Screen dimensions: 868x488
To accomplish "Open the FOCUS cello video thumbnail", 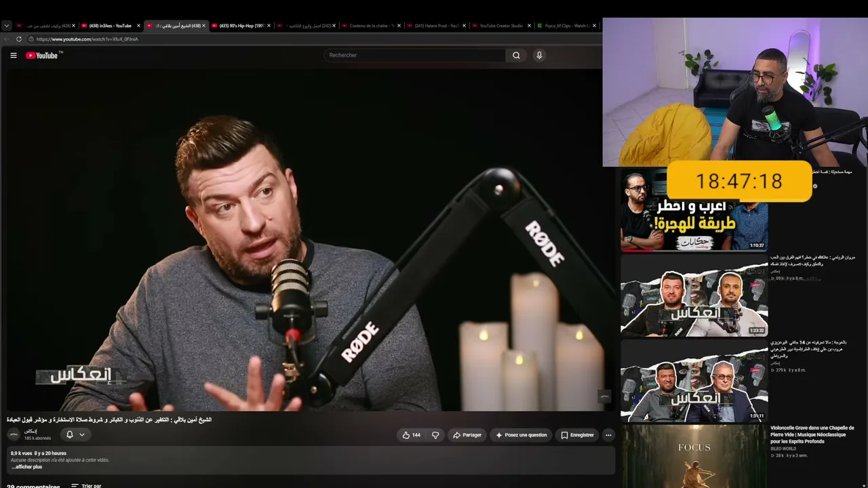I will point(694,456).
